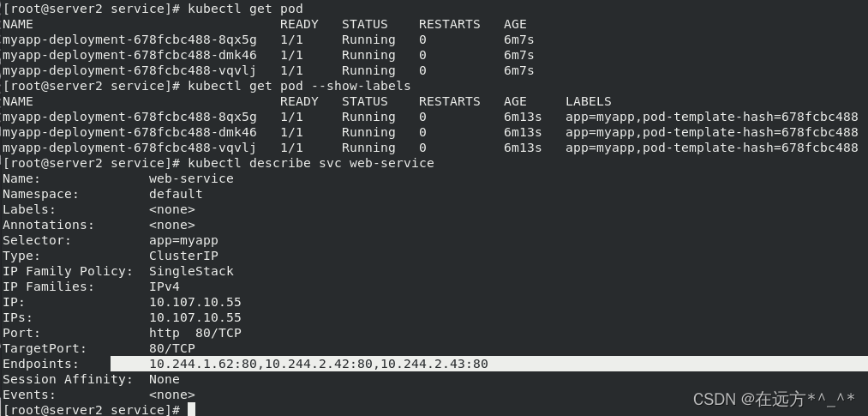The height and width of the screenshot is (416, 868).
Task: Click the RESTARTS header in the show-labels table
Action: [450, 101]
